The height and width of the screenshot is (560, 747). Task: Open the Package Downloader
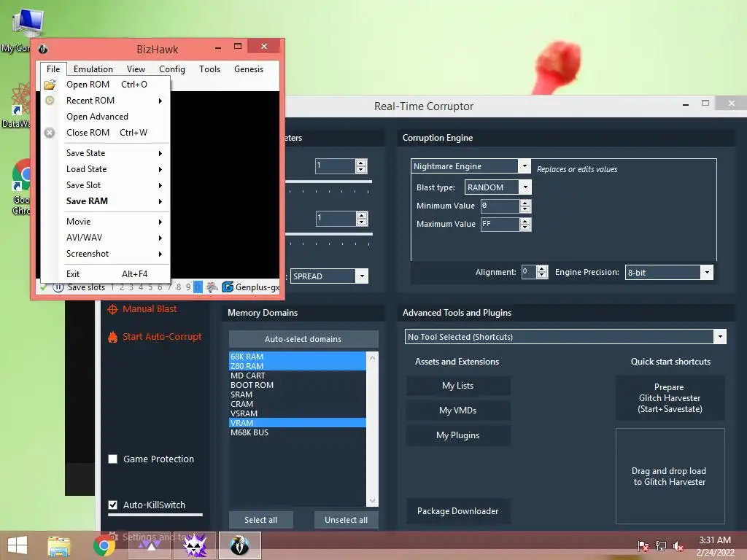[x=458, y=511]
